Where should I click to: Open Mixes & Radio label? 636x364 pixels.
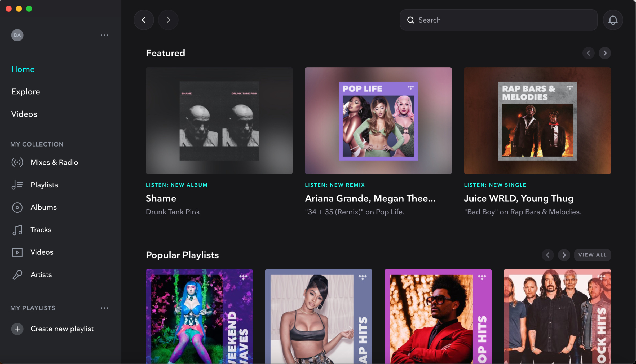54,162
